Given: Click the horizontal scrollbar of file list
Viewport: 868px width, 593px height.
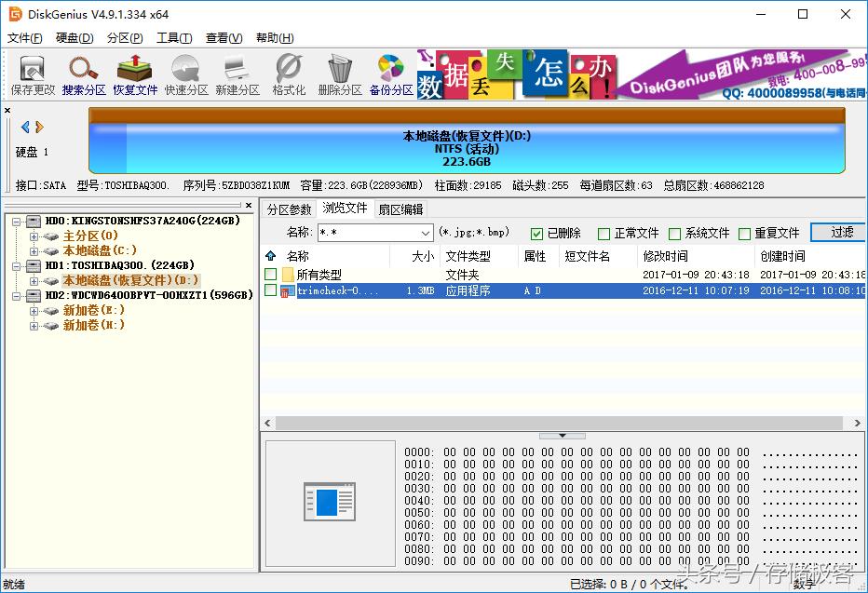Looking at the screenshot, I should [x=559, y=424].
